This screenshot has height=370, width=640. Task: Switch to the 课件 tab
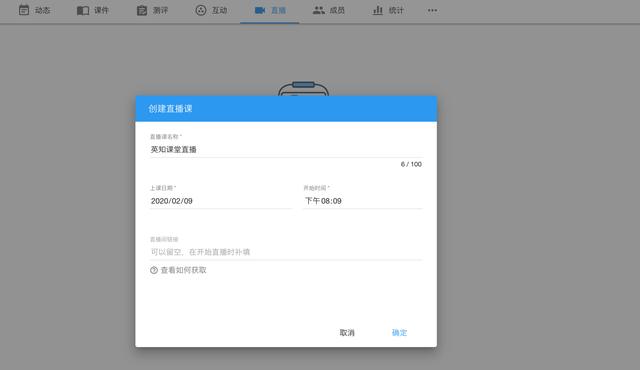point(93,11)
